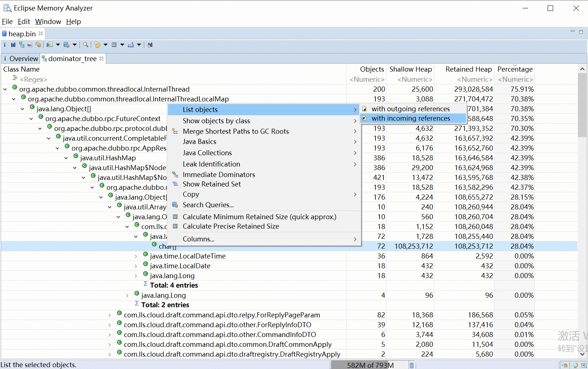The width and height of the screenshot is (588, 369).
Task: Expand the ForReplyPageParam row
Action: coord(110,315)
